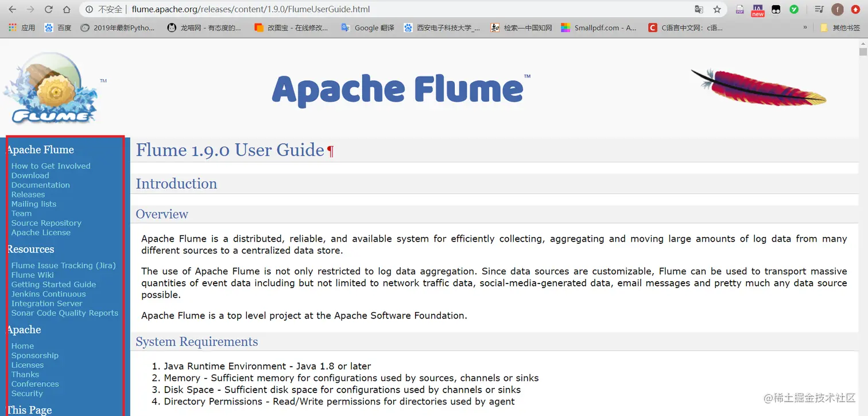Click the Introduction section heading

coord(176,184)
